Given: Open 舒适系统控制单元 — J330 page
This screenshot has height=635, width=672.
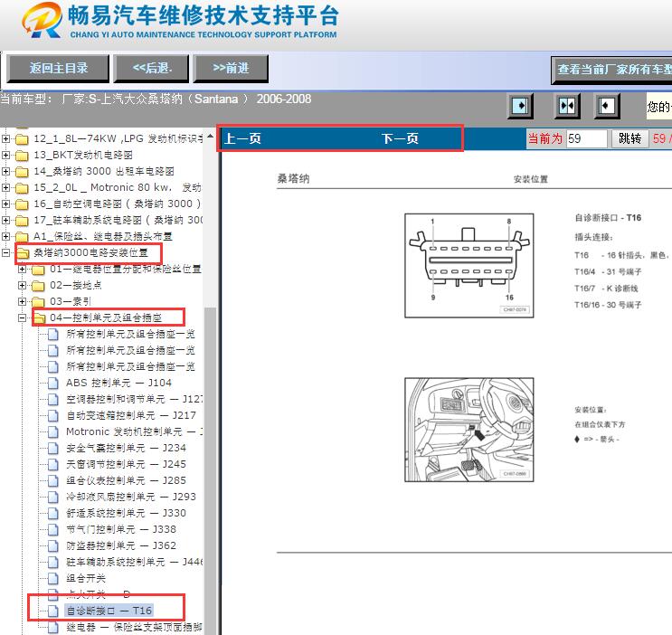Looking at the screenshot, I should point(126,513).
